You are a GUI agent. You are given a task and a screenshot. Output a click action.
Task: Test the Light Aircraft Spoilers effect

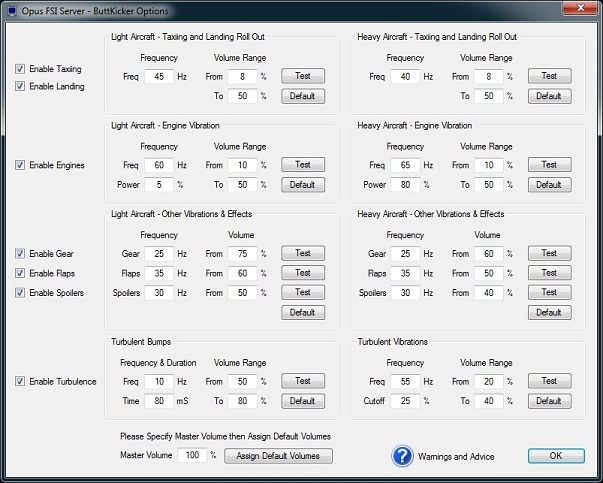(x=303, y=292)
